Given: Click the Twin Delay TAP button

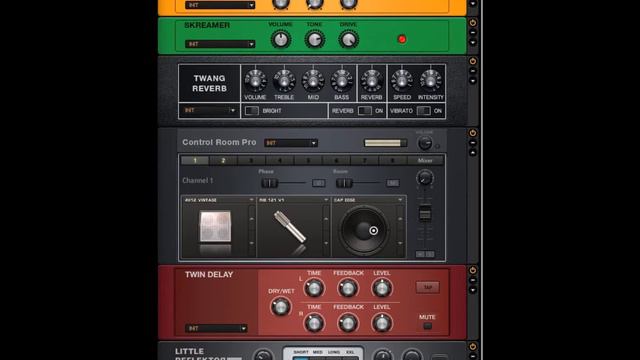Looking at the screenshot, I should click(x=428, y=287).
